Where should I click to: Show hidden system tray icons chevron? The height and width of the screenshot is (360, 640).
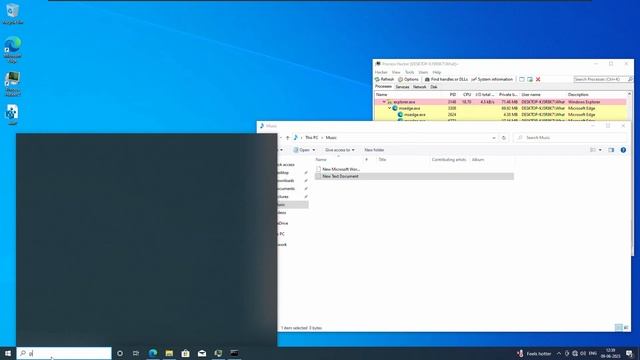pos(559,353)
